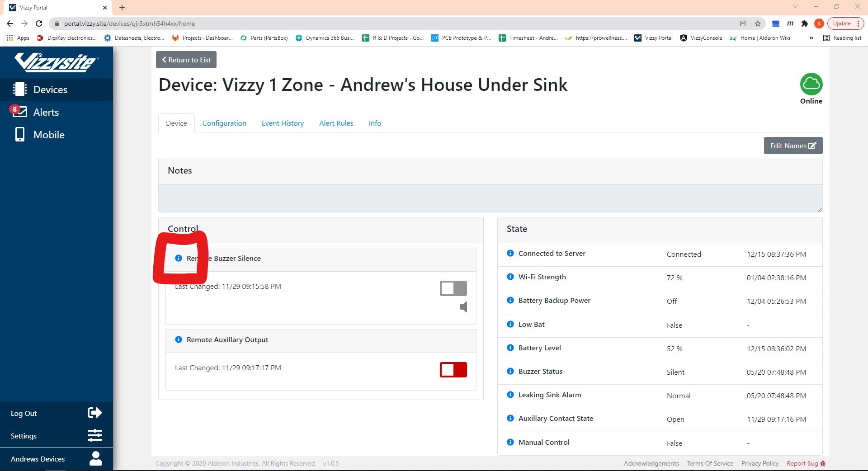
Task: Open the Timesheet bookmark
Action: click(528, 38)
